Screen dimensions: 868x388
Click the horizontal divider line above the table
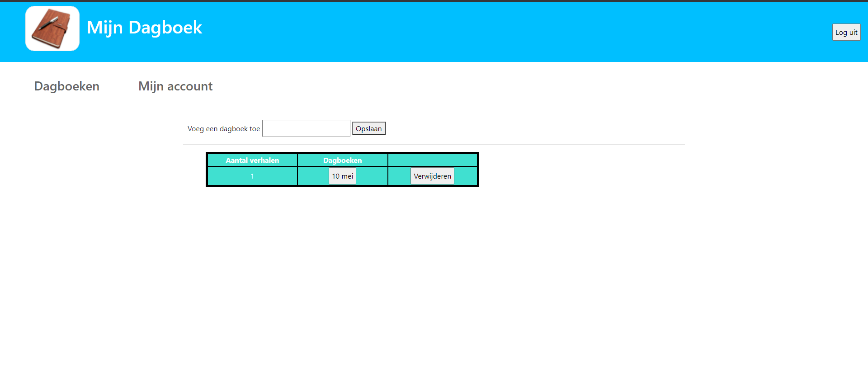(x=434, y=145)
